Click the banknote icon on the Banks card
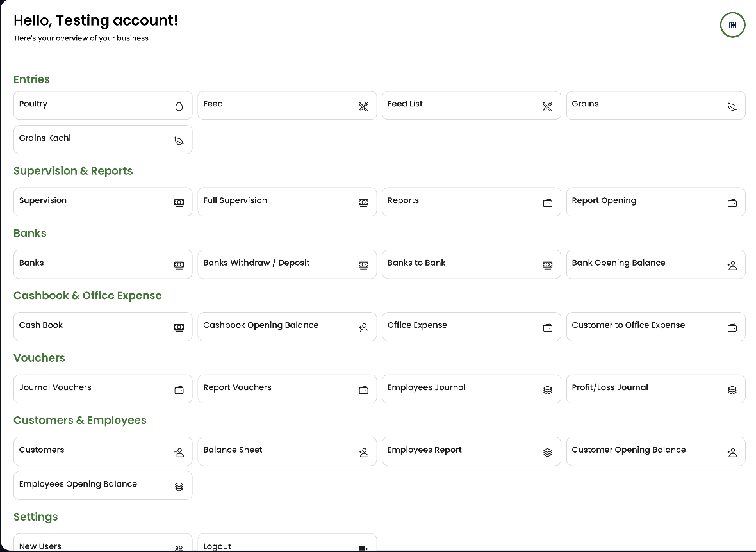 (x=179, y=264)
